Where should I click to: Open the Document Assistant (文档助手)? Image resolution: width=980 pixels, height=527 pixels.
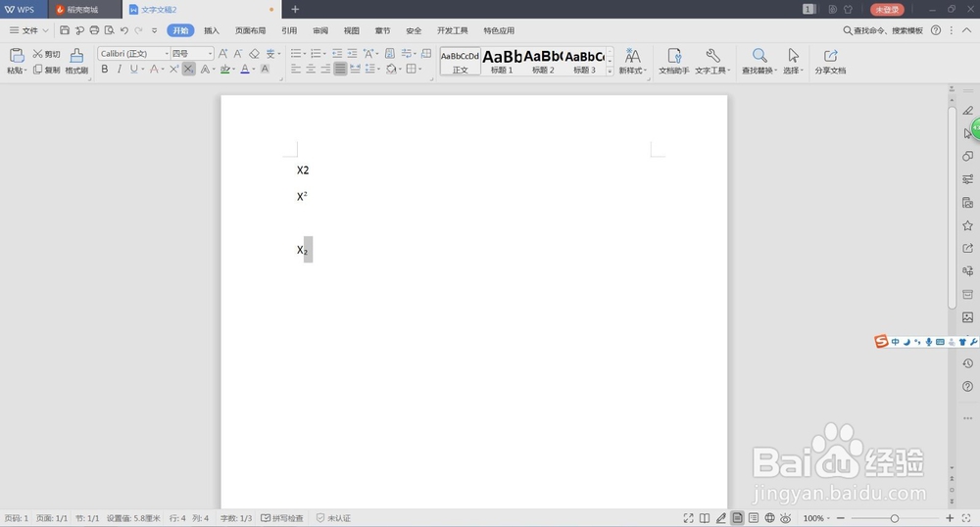tap(674, 61)
